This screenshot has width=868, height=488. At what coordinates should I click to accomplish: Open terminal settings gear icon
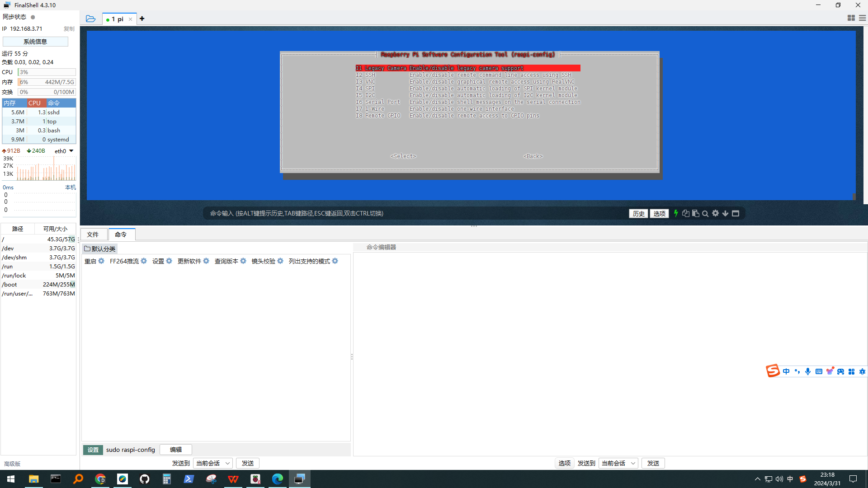click(715, 213)
